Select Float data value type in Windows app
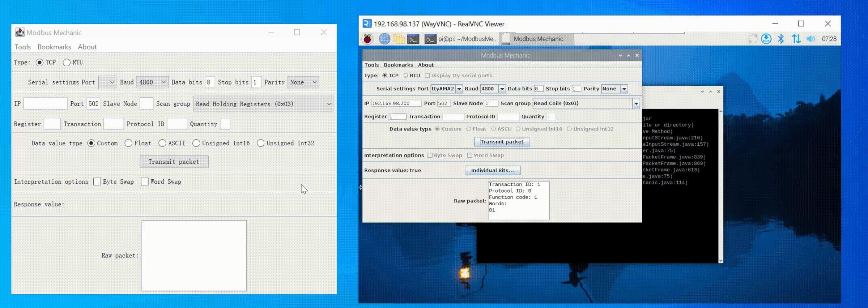The image size is (868, 308). click(x=128, y=143)
